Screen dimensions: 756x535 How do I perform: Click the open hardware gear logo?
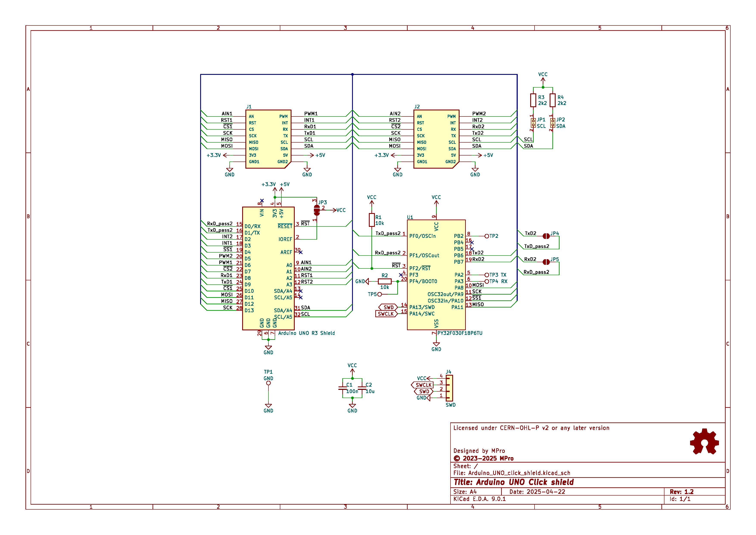(x=704, y=441)
